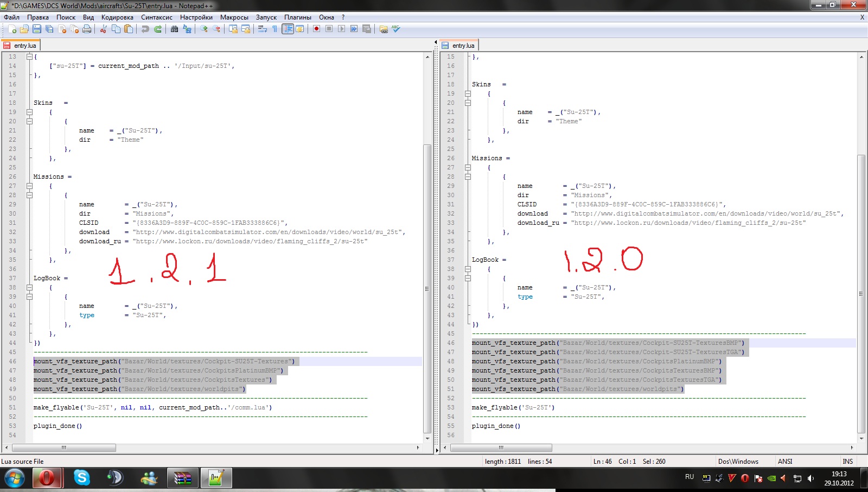The height and width of the screenshot is (492, 868).
Task: Click the Save file toolbar icon
Action: 37,29
